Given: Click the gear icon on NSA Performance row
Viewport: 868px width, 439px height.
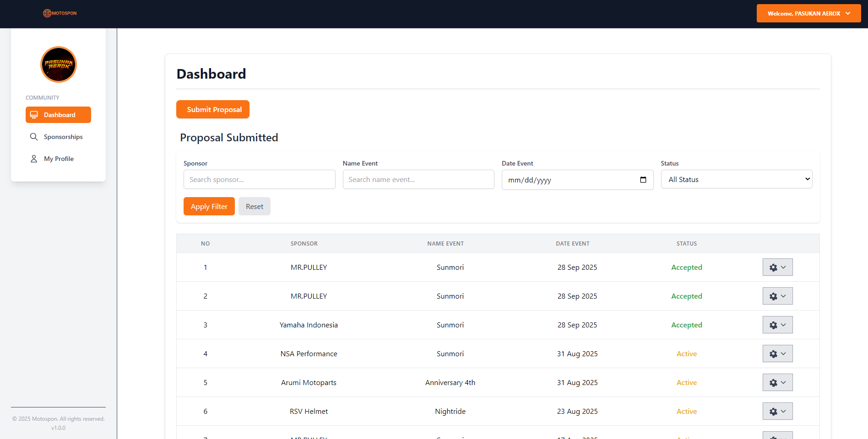Looking at the screenshot, I should point(774,353).
